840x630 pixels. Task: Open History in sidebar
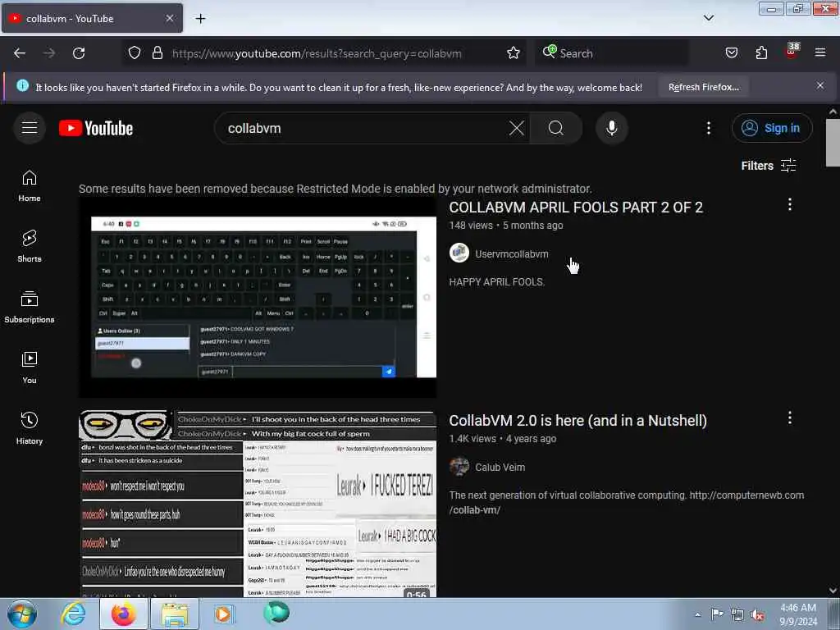(x=30, y=428)
